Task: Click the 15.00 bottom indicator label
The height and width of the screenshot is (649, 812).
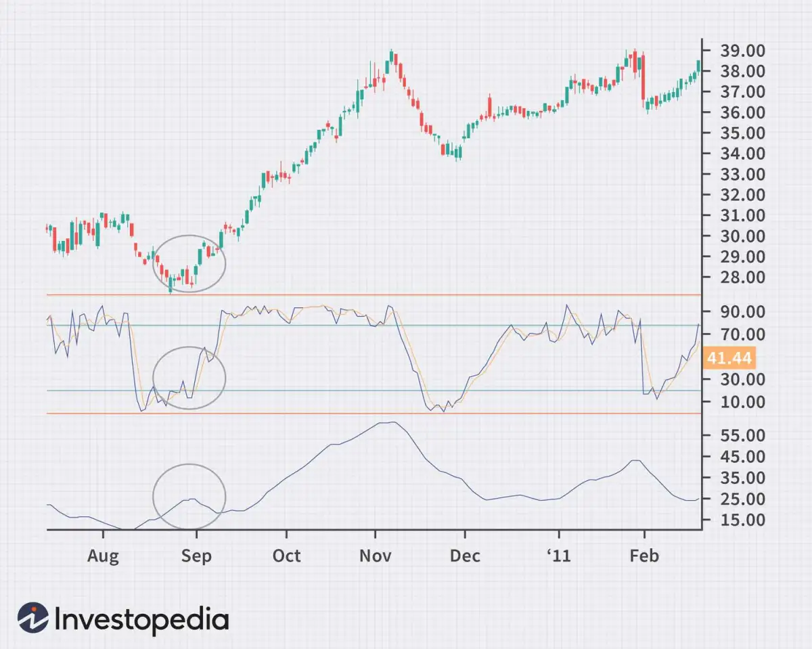Action: click(742, 520)
